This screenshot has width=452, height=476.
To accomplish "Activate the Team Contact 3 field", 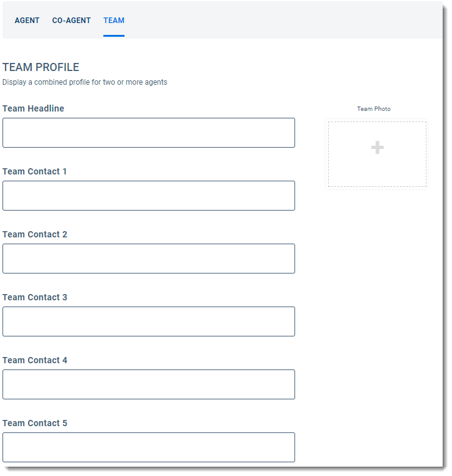I will pos(148,321).
